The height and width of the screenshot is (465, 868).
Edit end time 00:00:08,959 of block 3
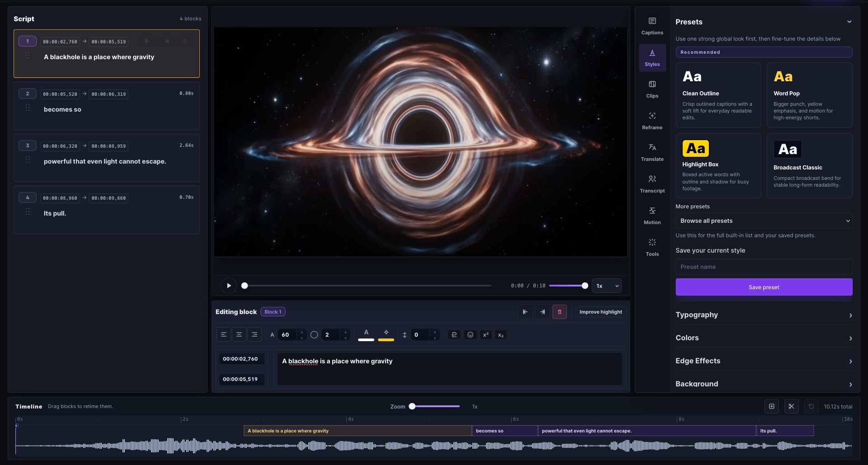(108, 146)
